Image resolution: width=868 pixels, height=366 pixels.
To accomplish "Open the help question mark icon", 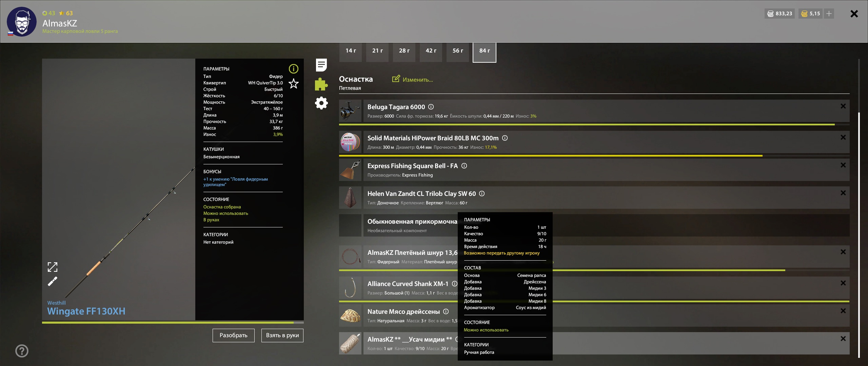I will tap(22, 351).
